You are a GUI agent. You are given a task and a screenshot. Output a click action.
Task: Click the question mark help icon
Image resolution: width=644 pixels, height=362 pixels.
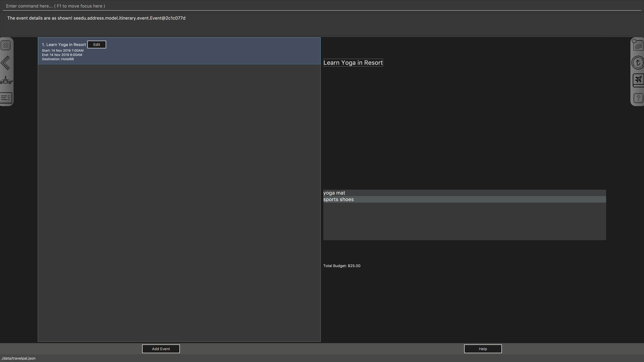coord(638,98)
